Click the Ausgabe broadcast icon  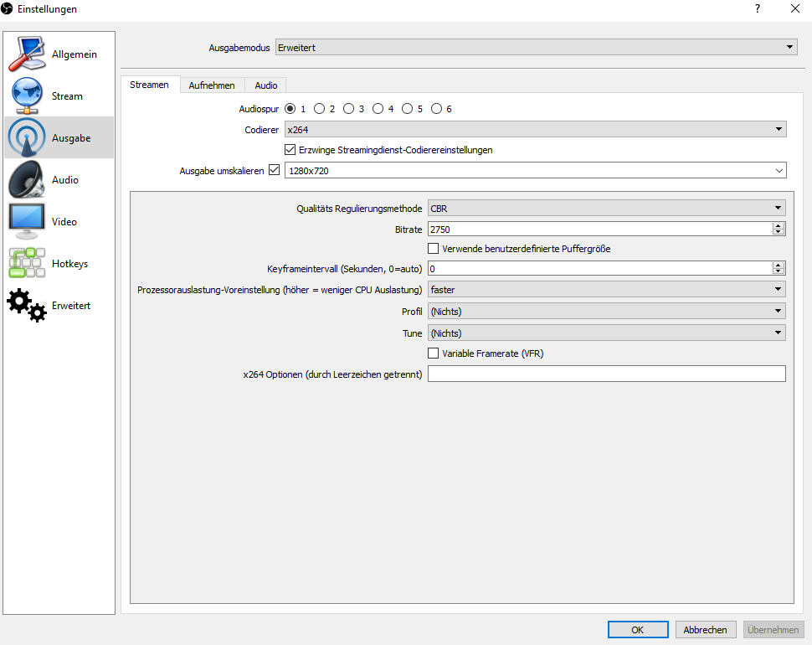tap(27, 138)
